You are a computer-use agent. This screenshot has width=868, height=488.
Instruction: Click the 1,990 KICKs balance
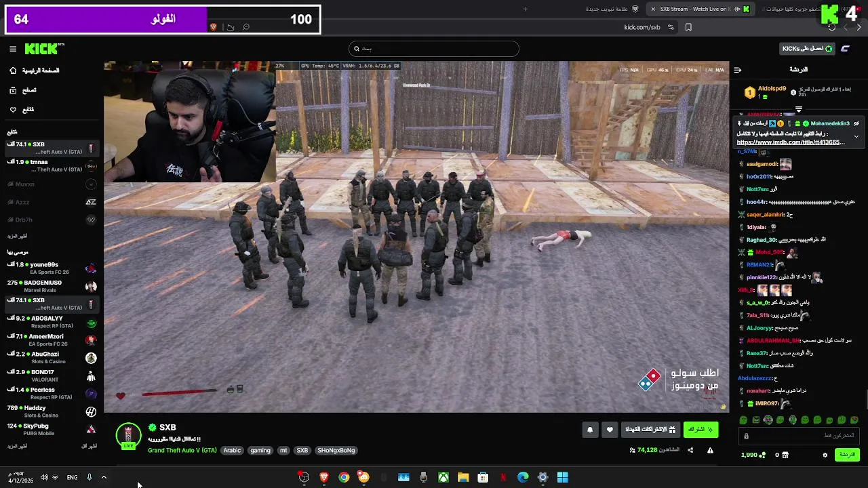tap(753, 455)
